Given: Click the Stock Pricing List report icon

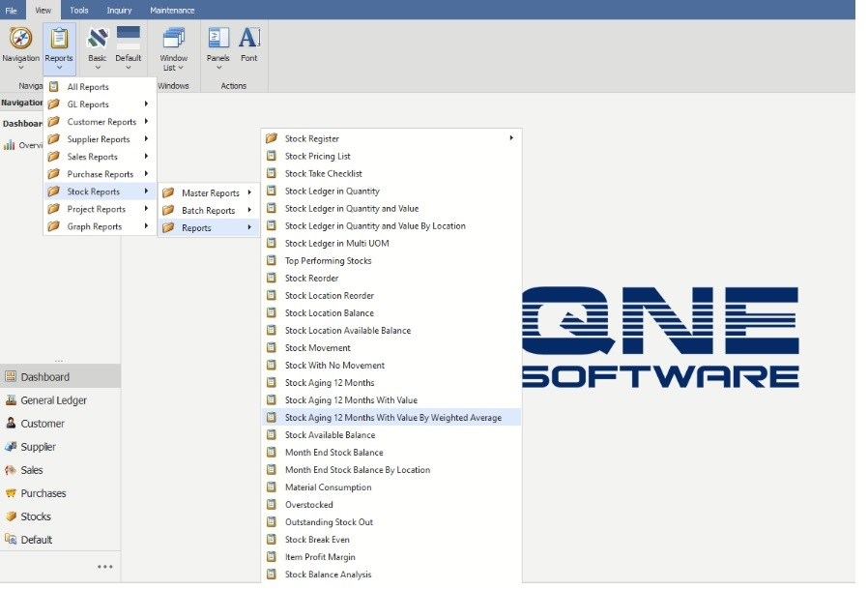Looking at the screenshot, I should [x=272, y=156].
